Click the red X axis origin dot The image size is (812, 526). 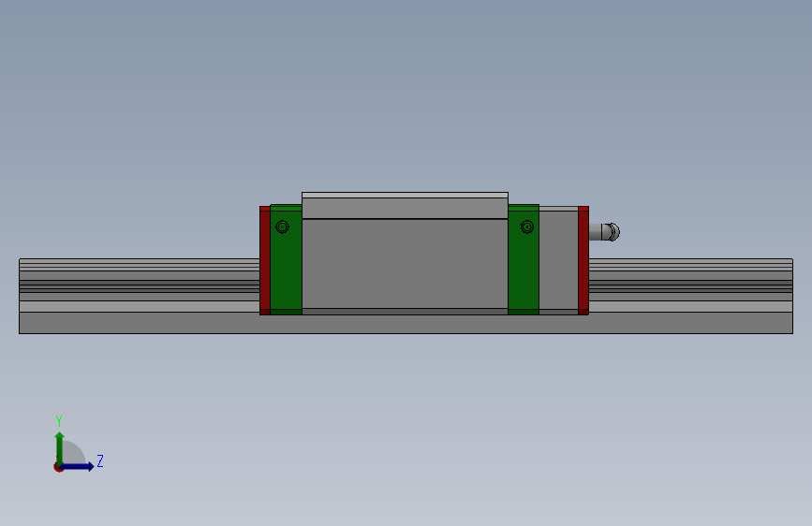click(58, 467)
